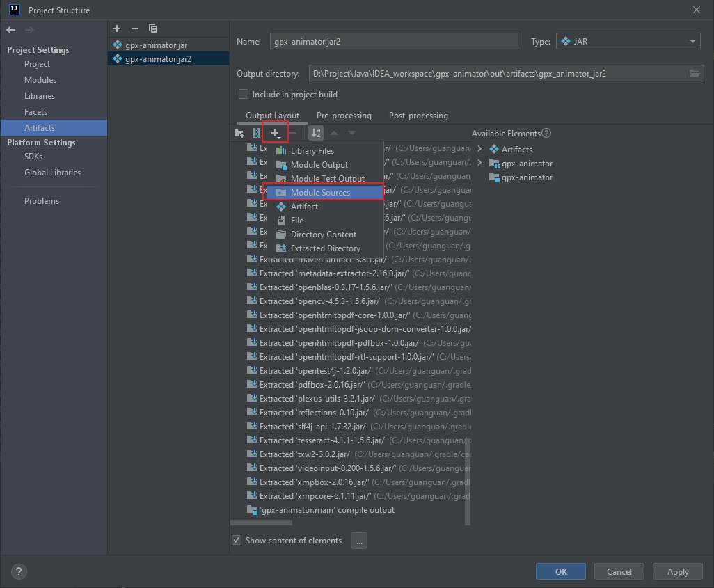Image resolution: width=714 pixels, height=588 pixels.
Task: Expand the first gpx-animator module node
Action: click(479, 163)
